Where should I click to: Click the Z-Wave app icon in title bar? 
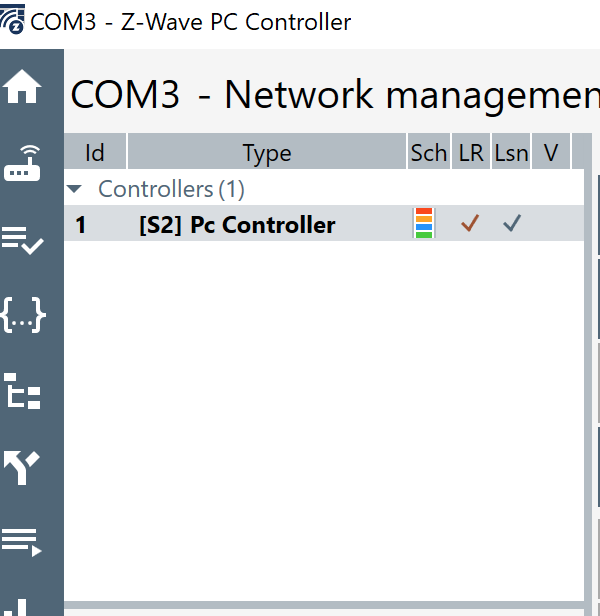[13, 20]
